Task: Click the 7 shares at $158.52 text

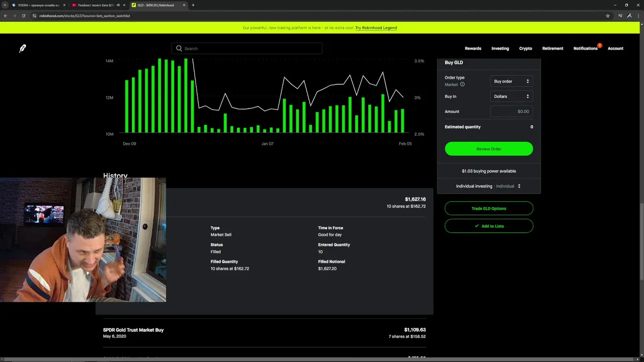Action: point(407,336)
